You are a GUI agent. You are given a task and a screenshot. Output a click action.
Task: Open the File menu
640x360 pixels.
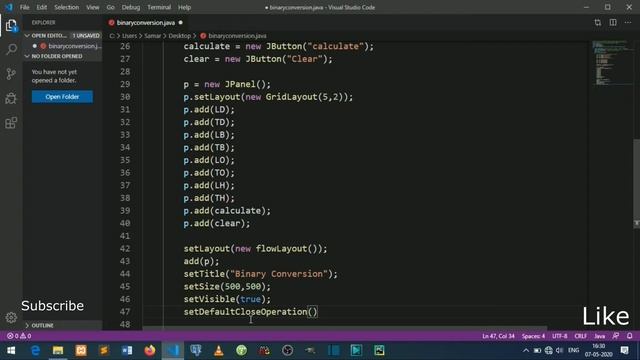pos(24,7)
